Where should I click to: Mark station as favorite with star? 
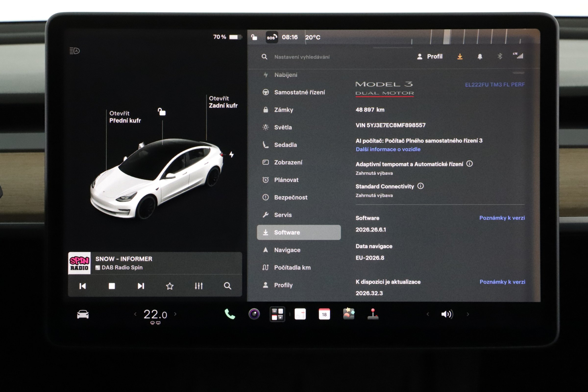pos(169,286)
